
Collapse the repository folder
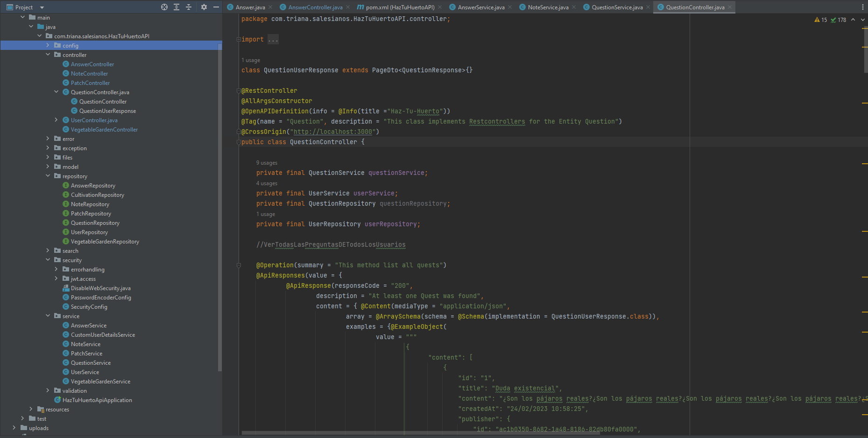point(48,176)
